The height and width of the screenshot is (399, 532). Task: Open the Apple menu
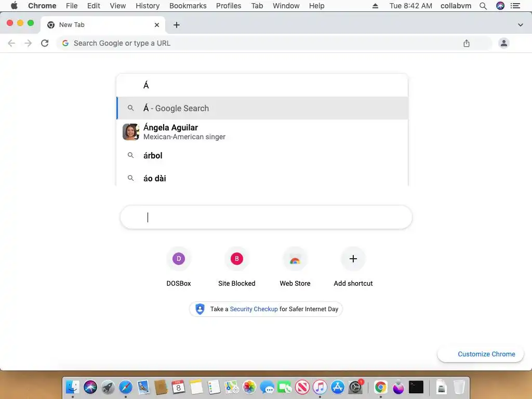point(14,6)
